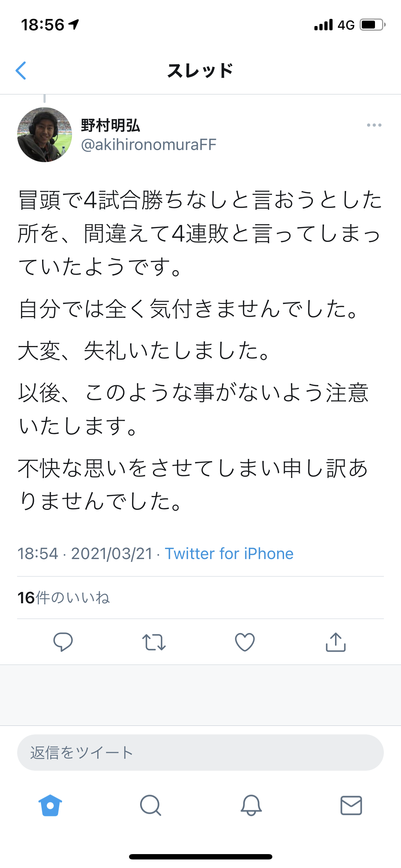
Task: Tap the reply speech bubble icon
Action: tap(63, 642)
